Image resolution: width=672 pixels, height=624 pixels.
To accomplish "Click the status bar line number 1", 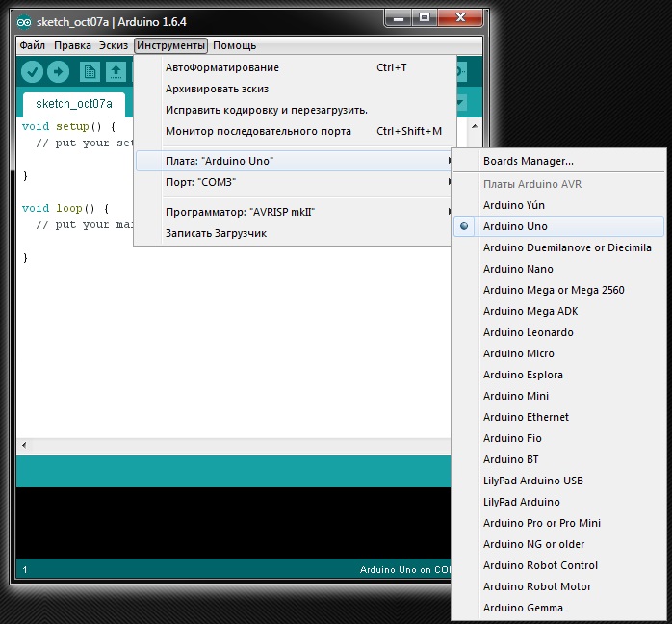I will 25,570.
